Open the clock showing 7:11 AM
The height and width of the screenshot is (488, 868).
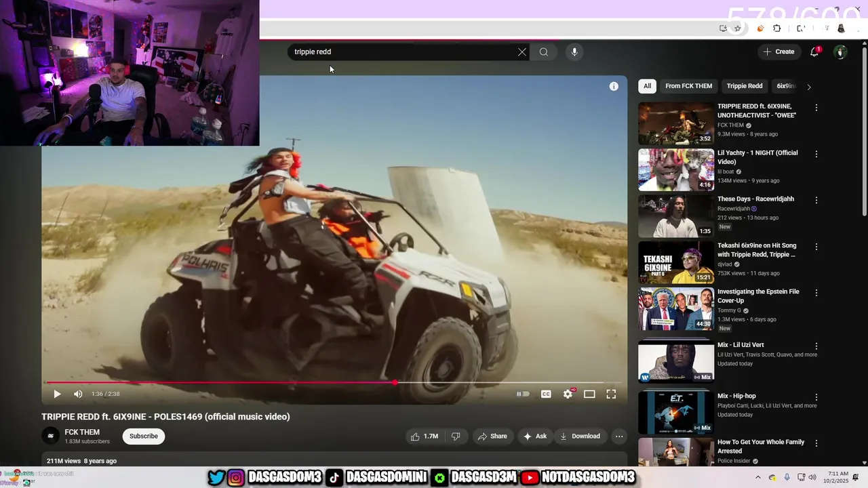coord(835,477)
